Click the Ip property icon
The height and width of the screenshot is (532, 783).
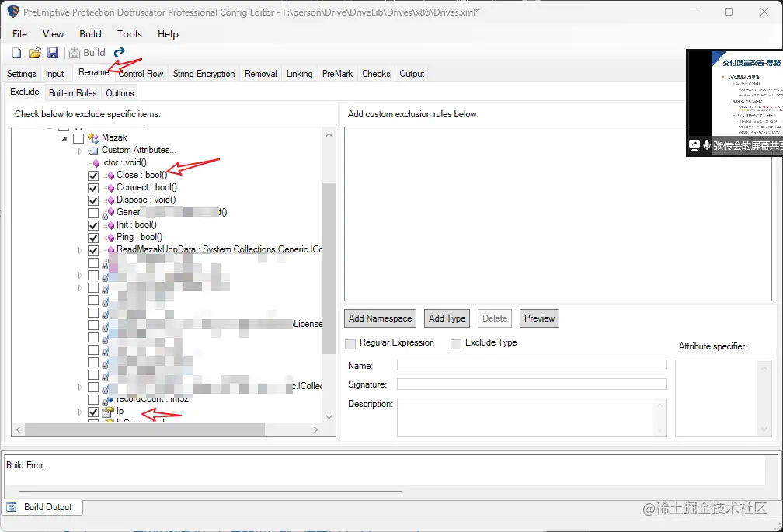108,412
